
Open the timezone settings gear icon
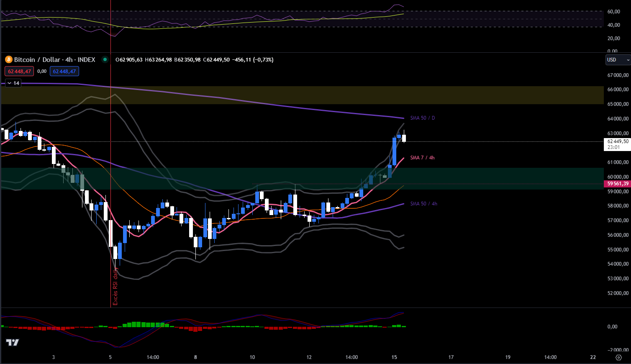618,358
